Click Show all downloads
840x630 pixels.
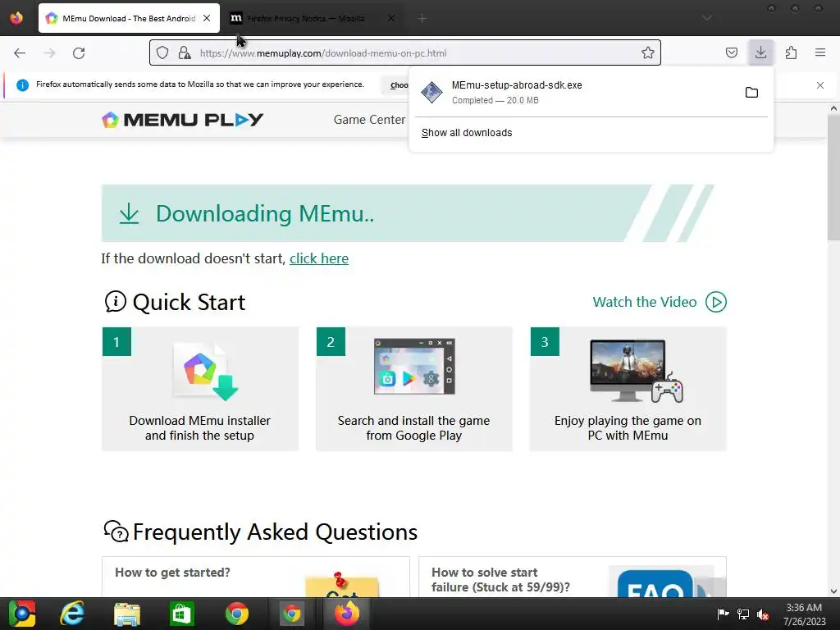coord(467,133)
